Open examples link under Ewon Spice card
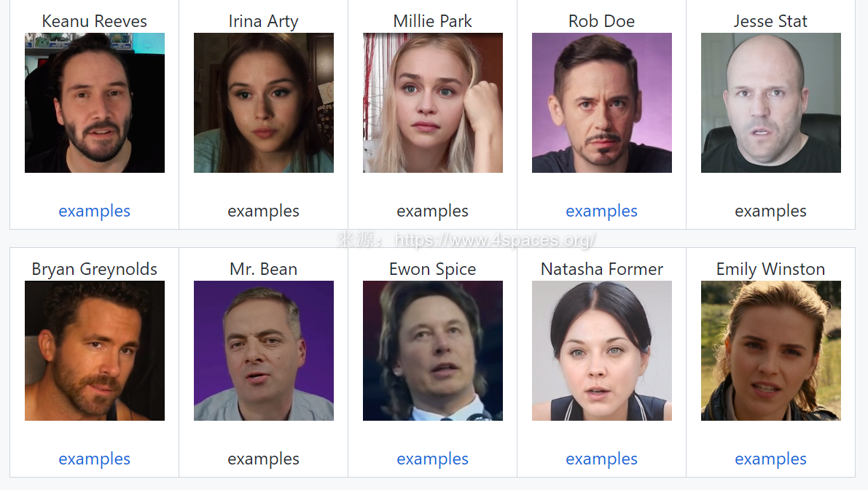This screenshot has width=868, height=490. [x=433, y=459]
